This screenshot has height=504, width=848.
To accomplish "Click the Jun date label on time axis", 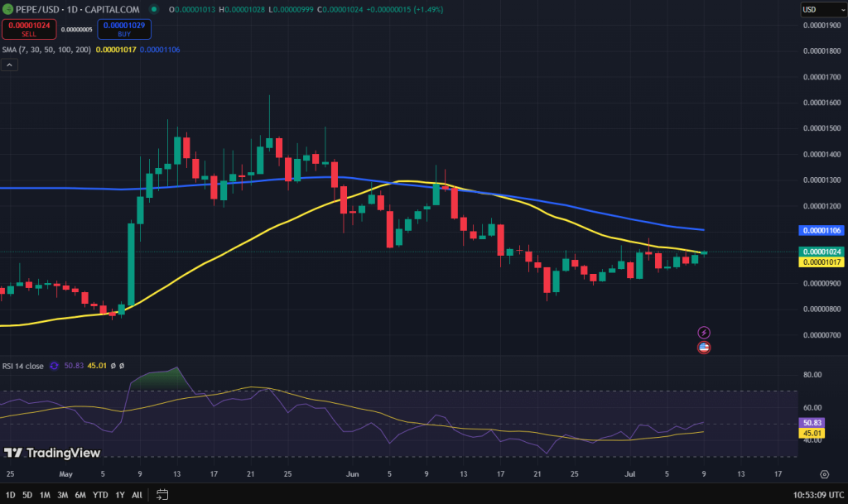I will point(352,474).
